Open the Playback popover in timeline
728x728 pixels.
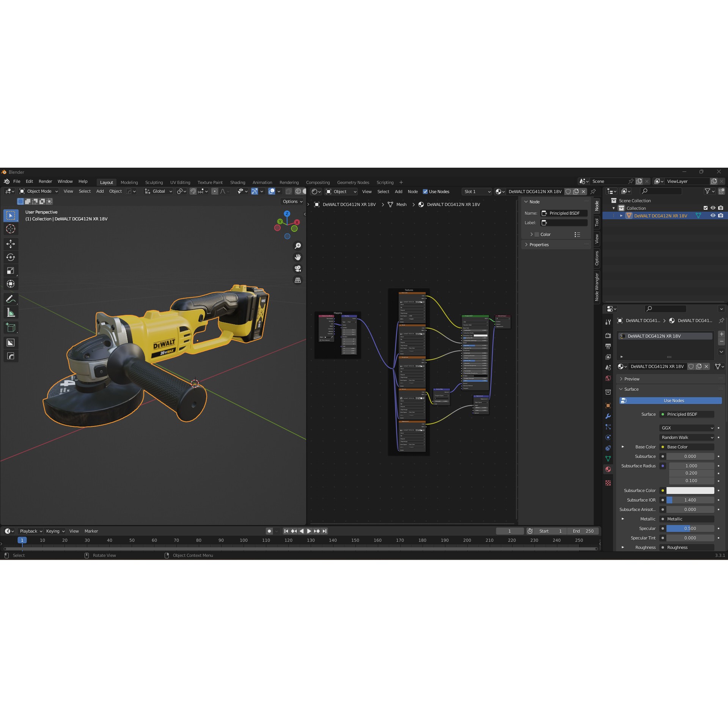coord(31,531)
